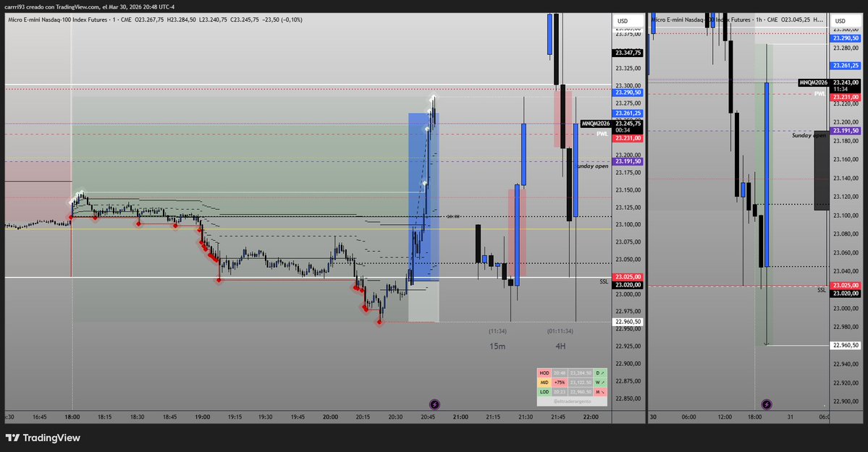Select the blue long-position box on the 1-minute chart
Image resolution: width=868 pixels, height=452 pixels.
[x=424, y=197]
